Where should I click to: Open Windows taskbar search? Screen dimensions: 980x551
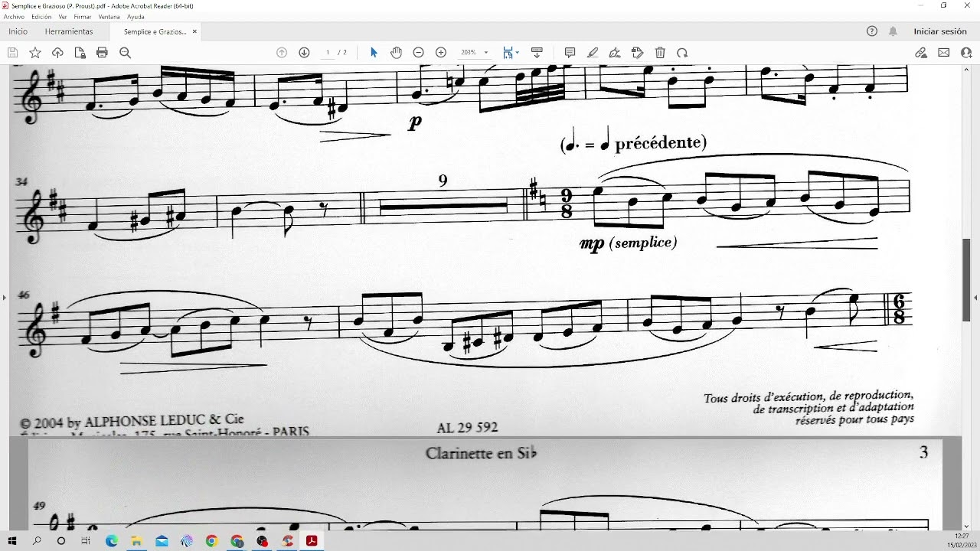(x=37, y=541)
